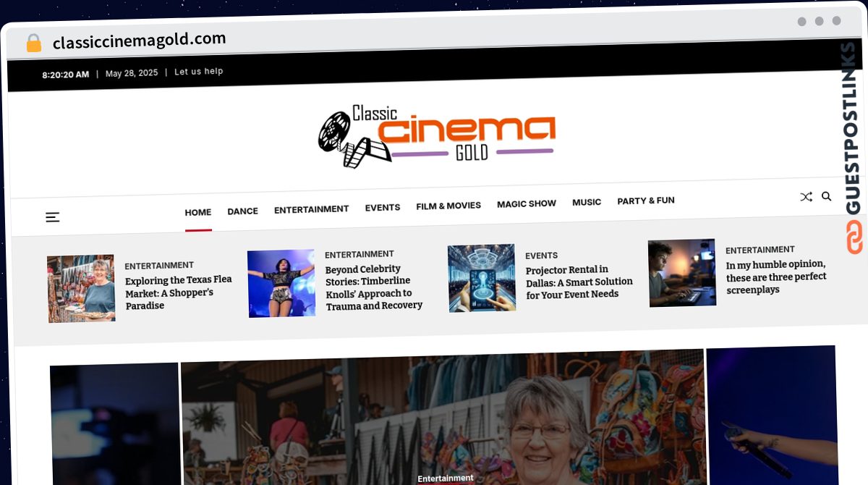Image resolution: width=868 pixels, height=485 pixels.
Task: Open Exploring the Texas Flea Market article
Action: [x=179, y=292]
